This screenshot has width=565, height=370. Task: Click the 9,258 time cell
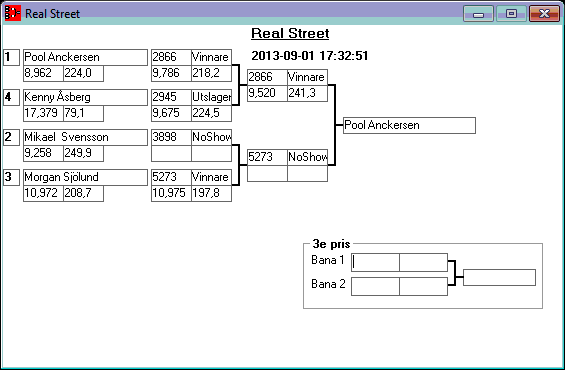click(x=43, y=153)
